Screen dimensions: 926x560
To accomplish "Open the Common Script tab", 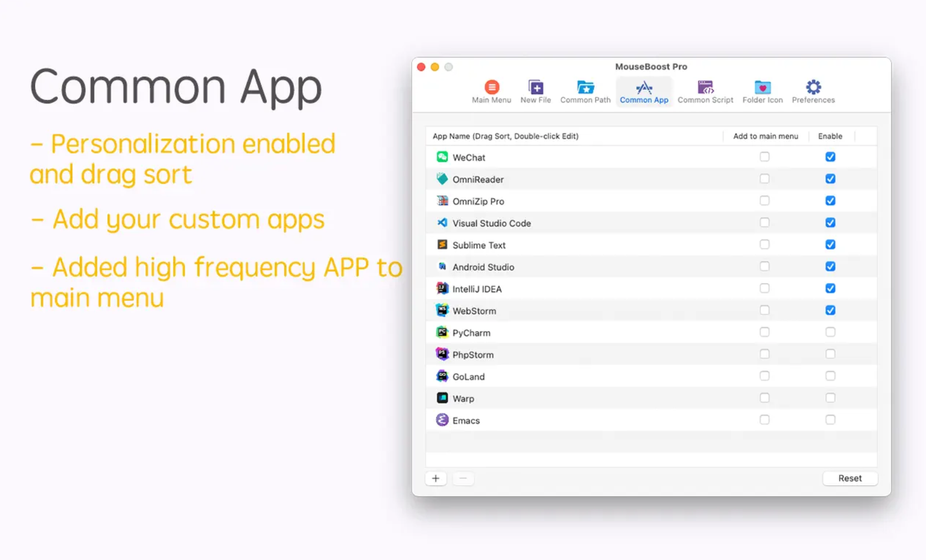I will pyautogui.click(x=705, y=92).
